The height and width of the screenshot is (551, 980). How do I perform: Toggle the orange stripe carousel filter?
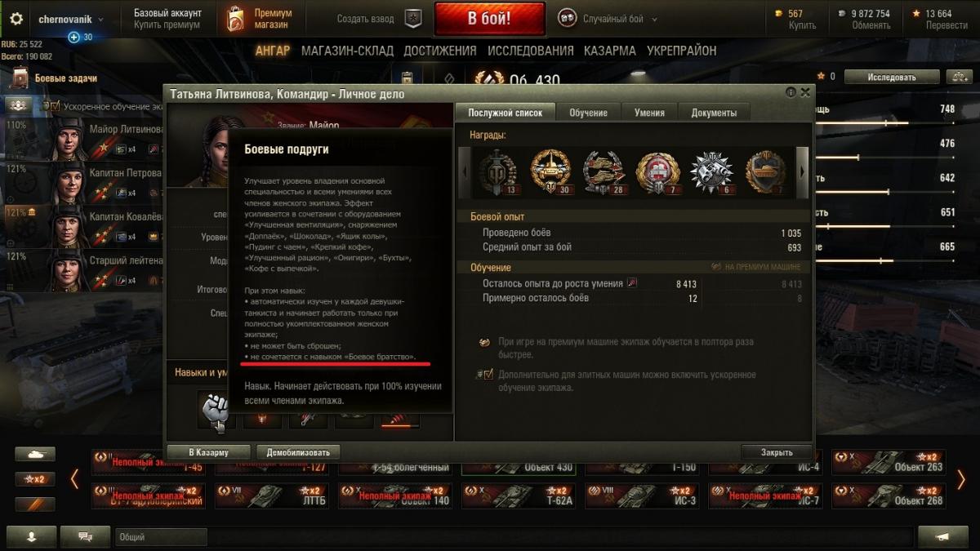click(35, 504)
